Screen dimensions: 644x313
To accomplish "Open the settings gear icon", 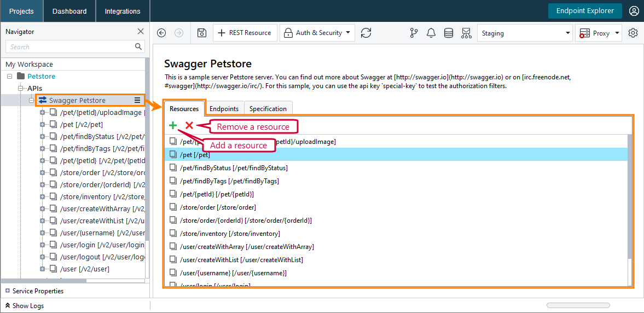I will (633, 33).
